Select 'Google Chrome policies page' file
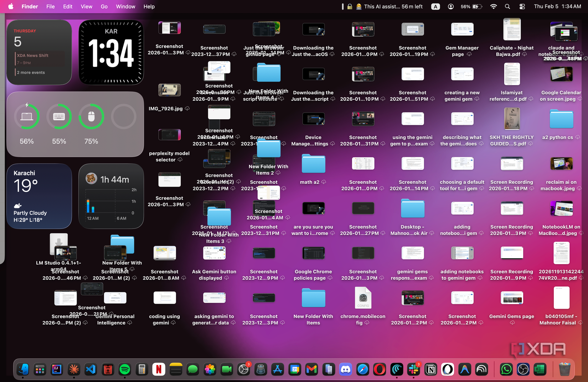The width and height of the screenshot is (588, 382). 313,263
